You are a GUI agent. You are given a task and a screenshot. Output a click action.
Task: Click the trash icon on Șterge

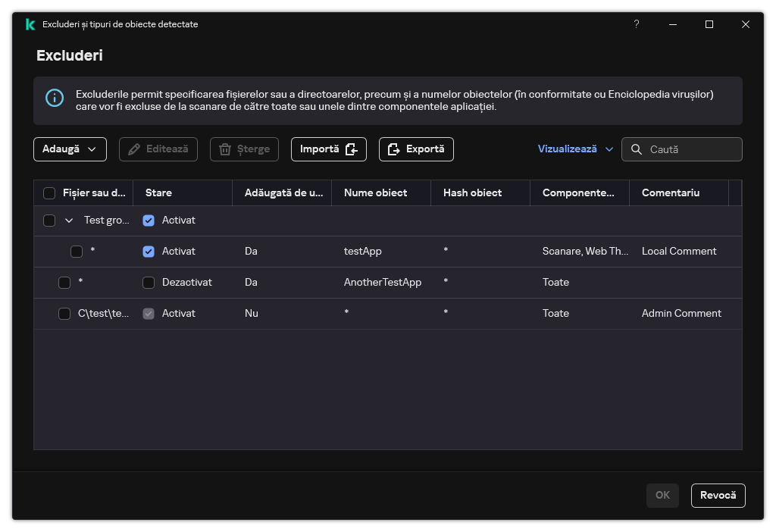[225, 149]
